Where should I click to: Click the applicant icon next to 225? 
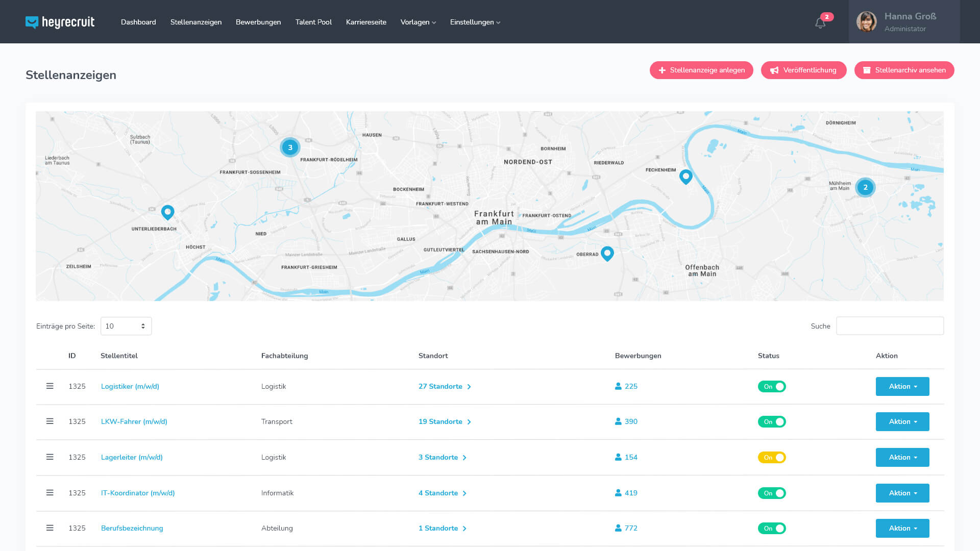618,386
